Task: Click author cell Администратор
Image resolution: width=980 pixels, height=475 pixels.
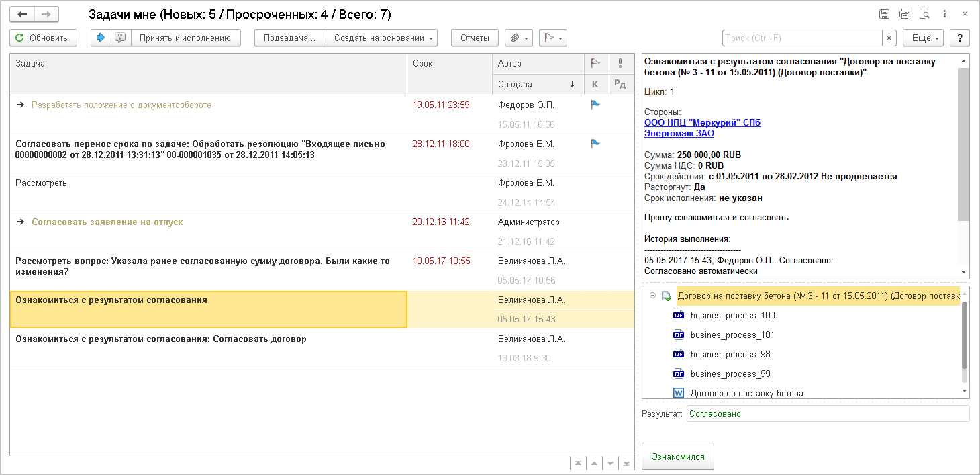Action: point(529,222)
